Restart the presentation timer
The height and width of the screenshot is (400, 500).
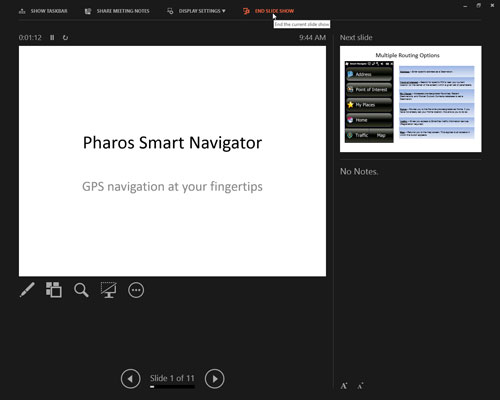pos(65,38)
